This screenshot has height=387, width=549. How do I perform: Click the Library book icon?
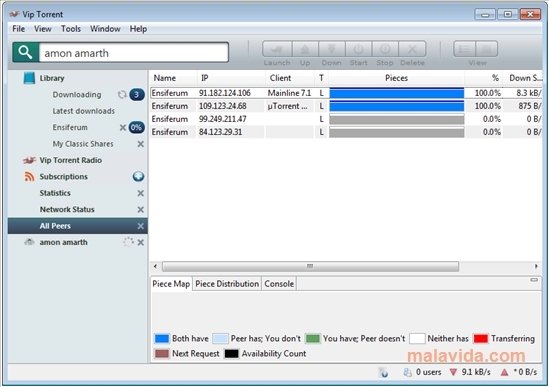click(29, 78)
